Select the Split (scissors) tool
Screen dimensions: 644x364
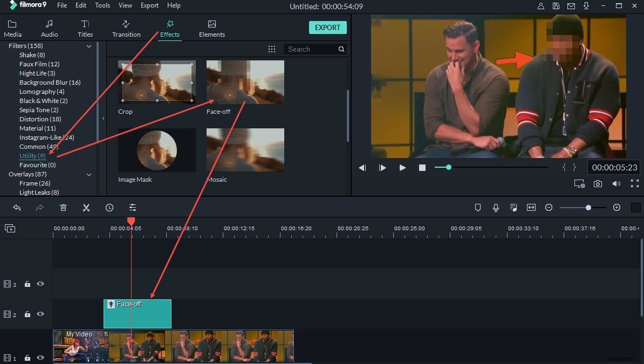[x=86, y=208]
